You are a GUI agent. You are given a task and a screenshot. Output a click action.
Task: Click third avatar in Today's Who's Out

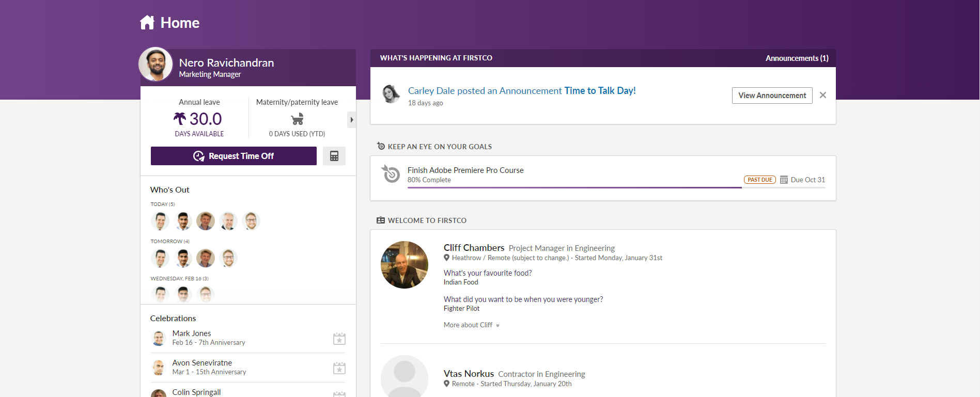pyautogui.click(x=206, y=221)
